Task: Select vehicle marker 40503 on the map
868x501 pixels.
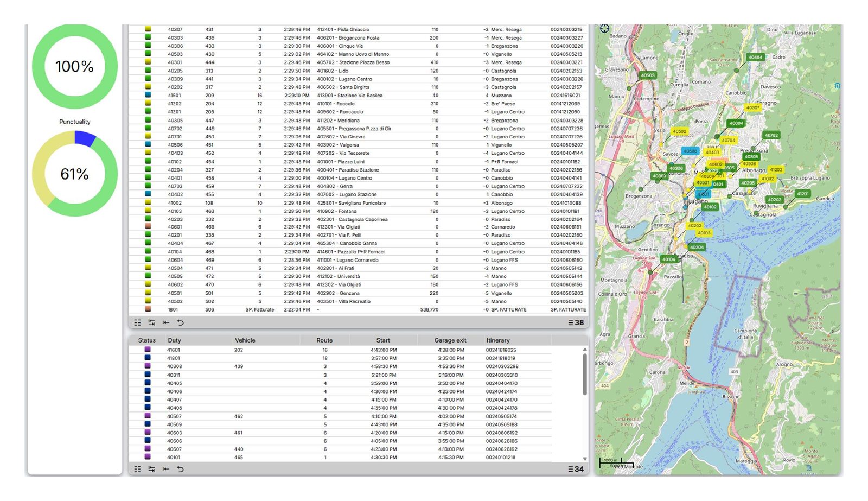Action: click(x=648, y=75)
